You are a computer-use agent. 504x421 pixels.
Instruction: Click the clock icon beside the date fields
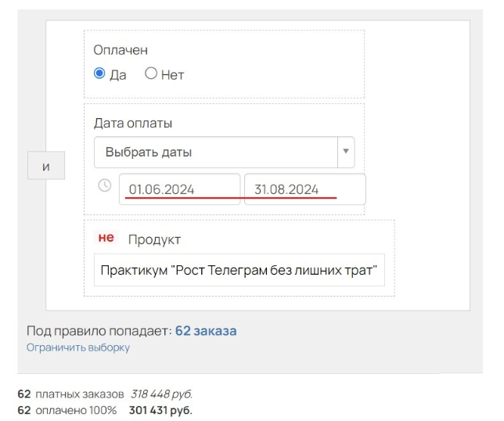(x=105, y=186)
